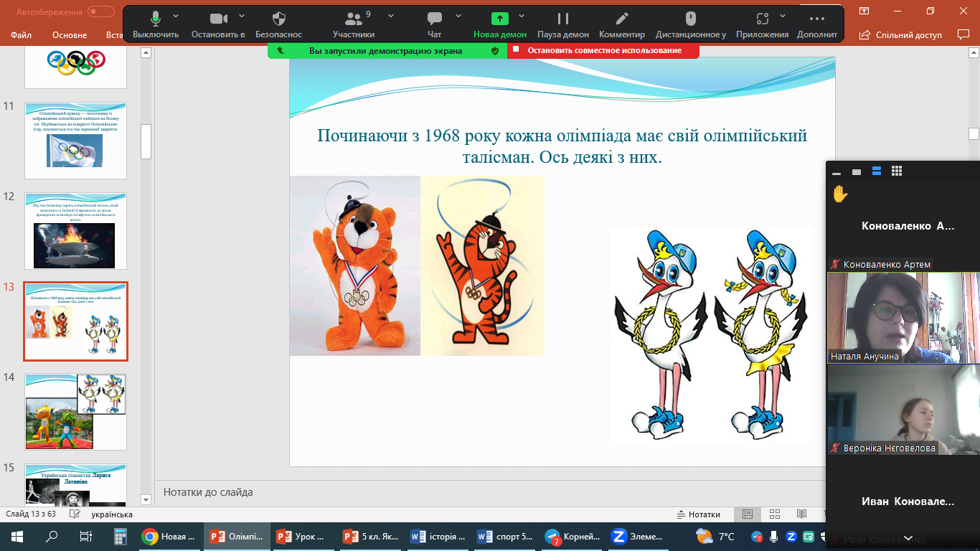Image resolution: width=980 pixels, height=551 pixels.
Task: Switch to Slide Sorter view icon
Action: tap(775, 514)
